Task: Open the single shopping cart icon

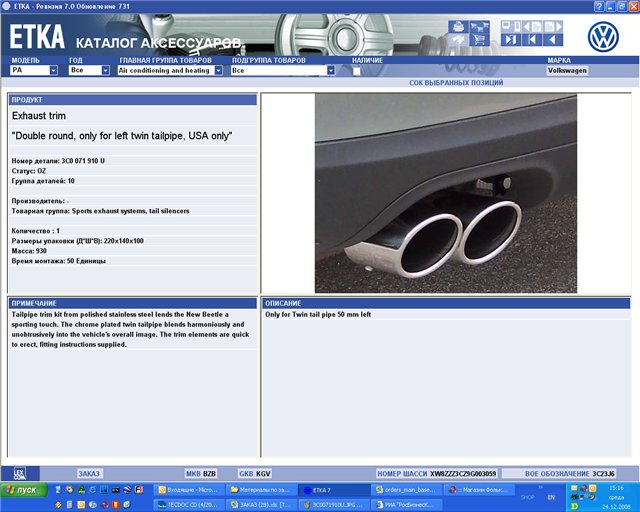Action: [479, 40]
